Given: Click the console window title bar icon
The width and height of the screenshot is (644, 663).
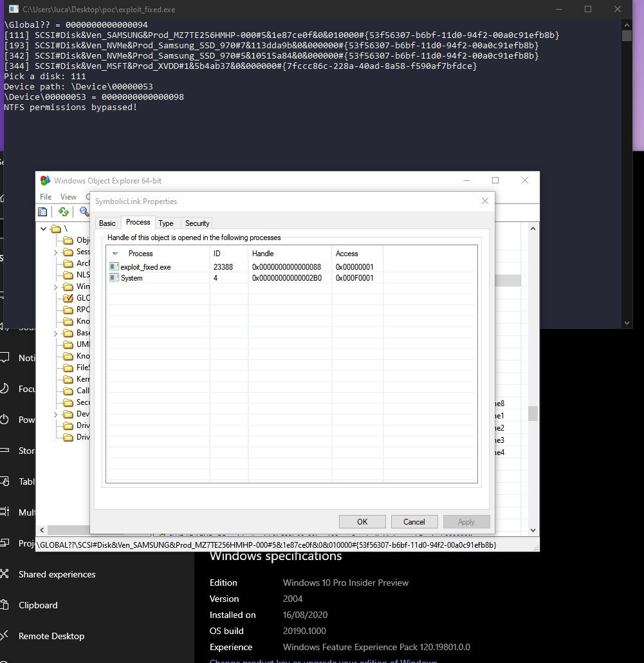Looking at the screenshot, I should (x=14, y=9).
